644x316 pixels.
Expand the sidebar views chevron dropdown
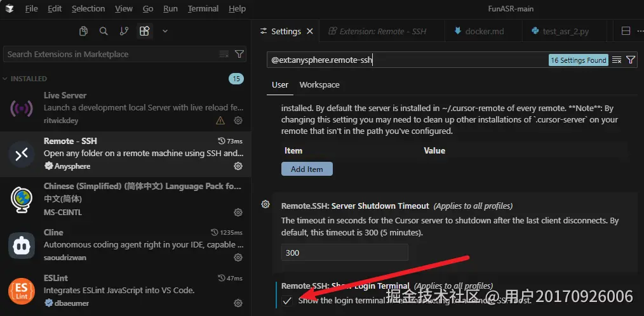pyautogui.click(x=165, y=31)
